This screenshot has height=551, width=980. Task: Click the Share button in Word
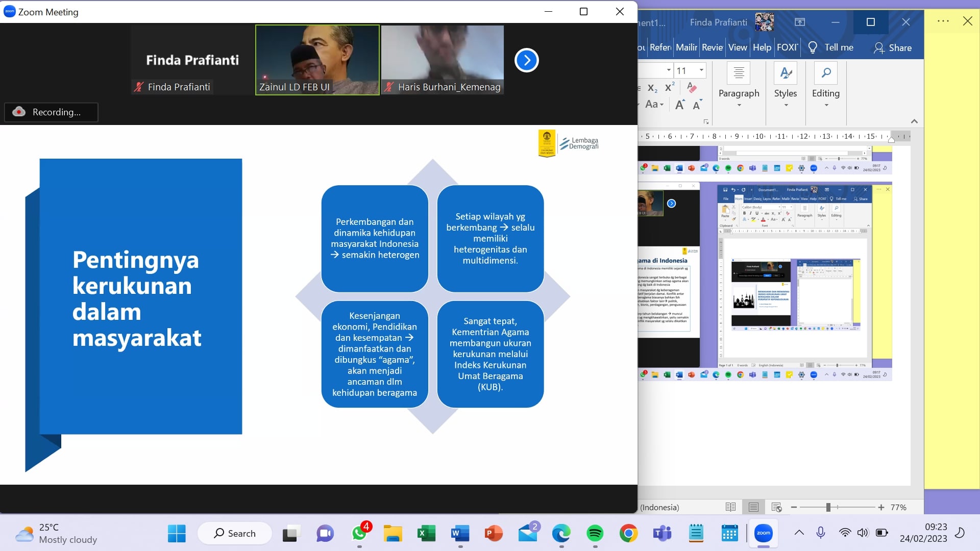coord(892,47)
